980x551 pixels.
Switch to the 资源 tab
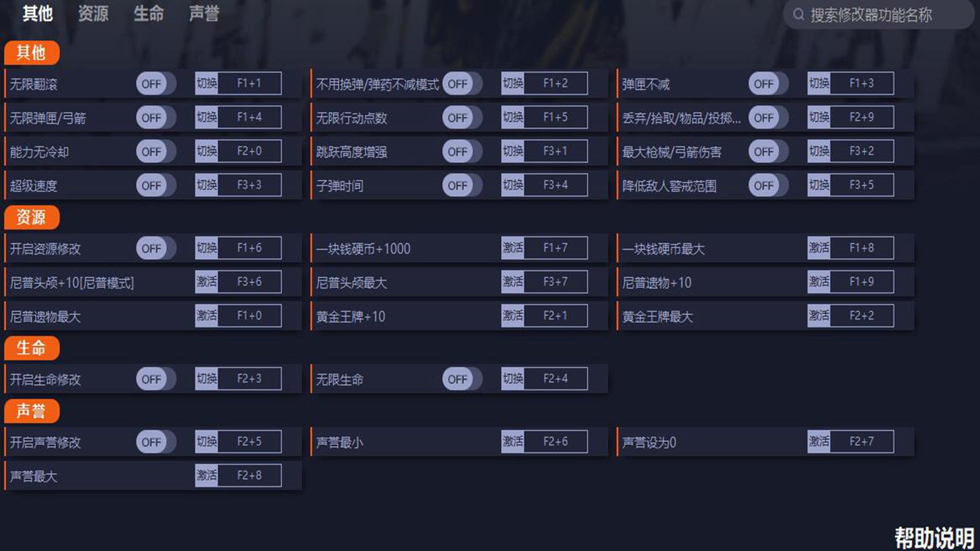pos(93,14)
